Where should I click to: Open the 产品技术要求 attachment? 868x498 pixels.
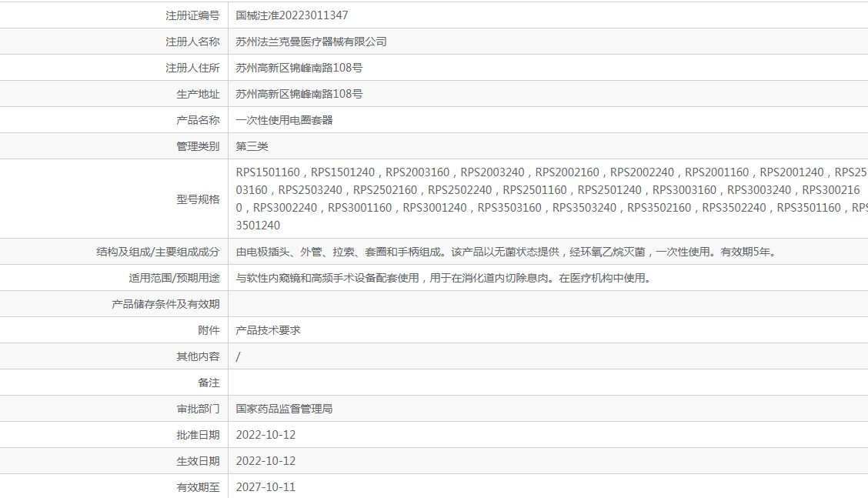[268, 330]
